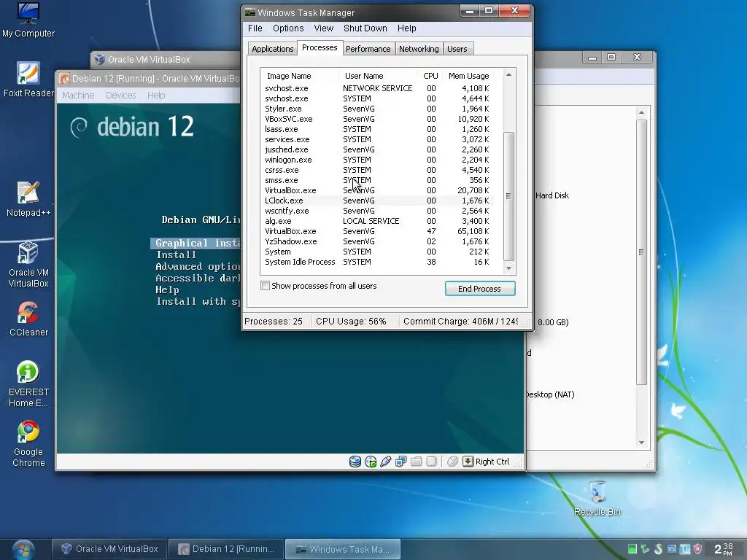Switch to the Networking tab
The width and height of the screenshot is (747, 560).
pyautogui.click(x=419, y=49)
